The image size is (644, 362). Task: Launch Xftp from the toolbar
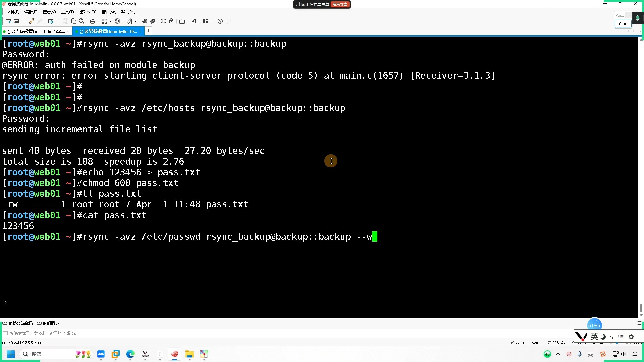click(145, 21)
